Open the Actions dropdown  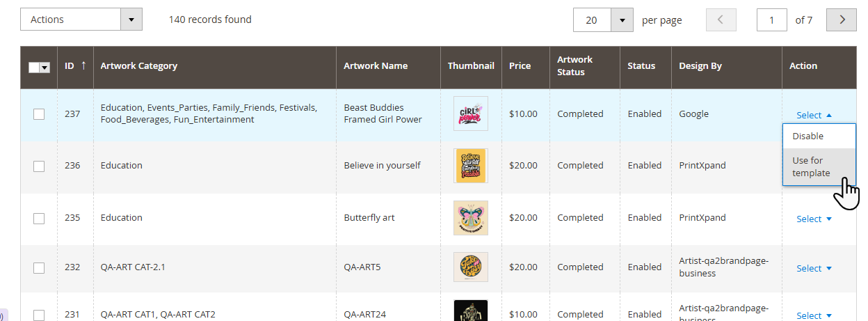coord(81,19)
